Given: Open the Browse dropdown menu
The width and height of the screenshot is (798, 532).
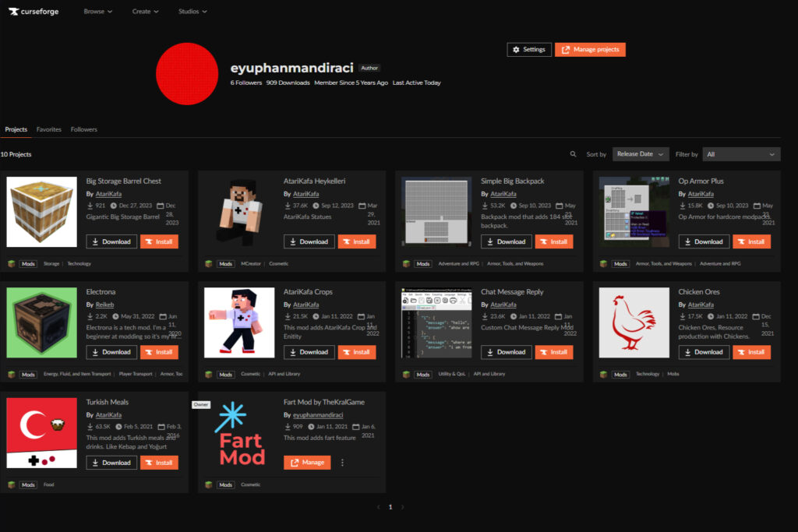Looking at the screenshot, I should 97,12.
